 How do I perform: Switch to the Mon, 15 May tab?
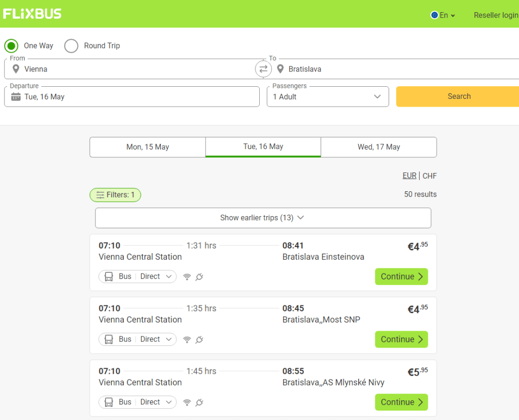pyautogui.click(x=148, y=147)
